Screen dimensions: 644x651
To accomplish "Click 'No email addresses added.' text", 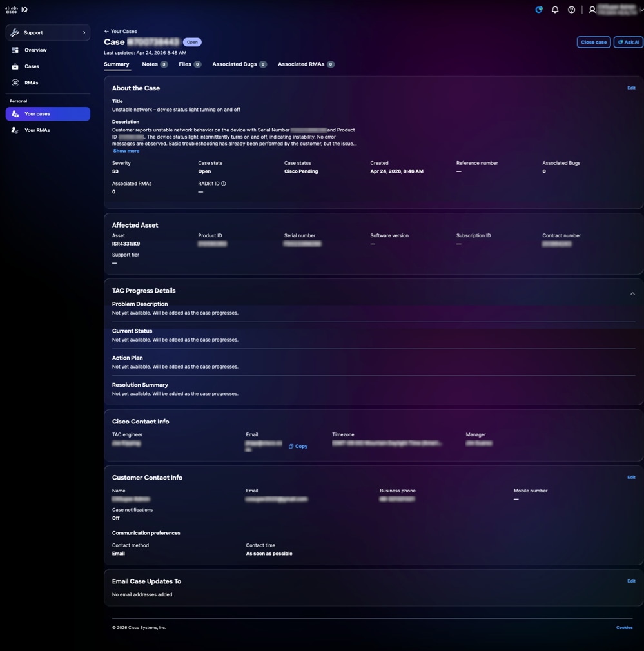I will pos(143,594).
